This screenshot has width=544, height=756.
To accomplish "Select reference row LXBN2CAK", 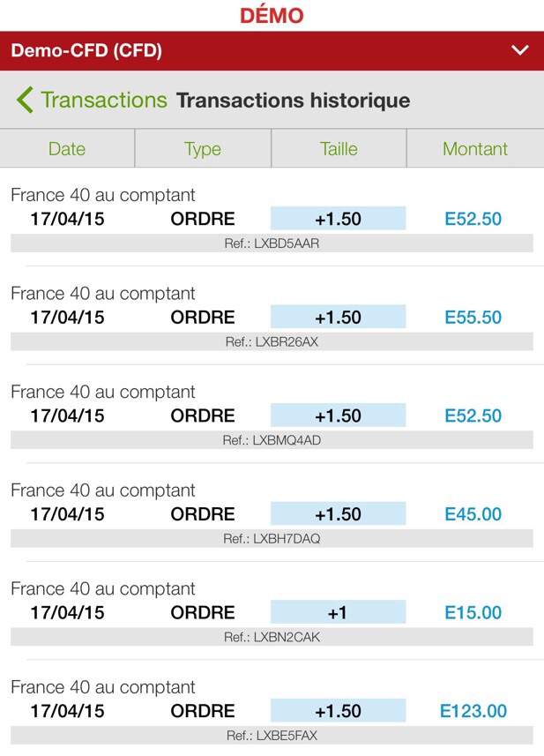I will 272,637.
